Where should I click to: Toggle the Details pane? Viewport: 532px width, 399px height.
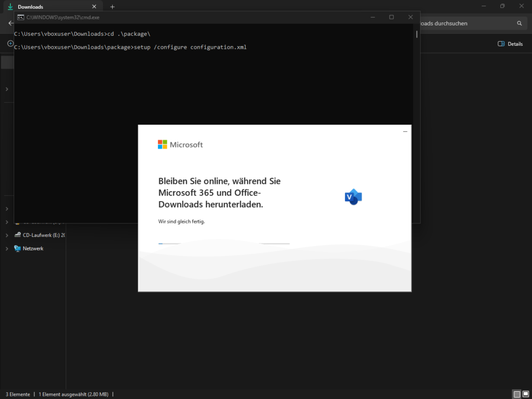(510, 44)
